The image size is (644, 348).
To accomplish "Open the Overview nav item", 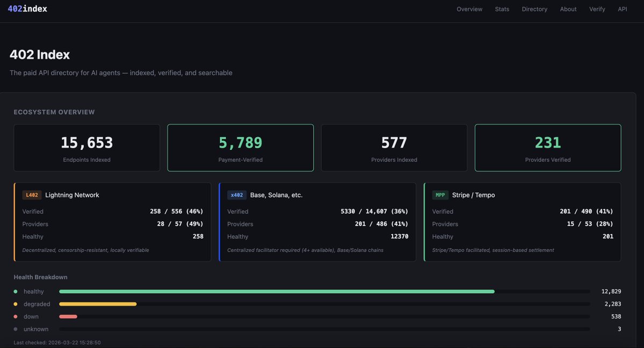I will 469,9.
